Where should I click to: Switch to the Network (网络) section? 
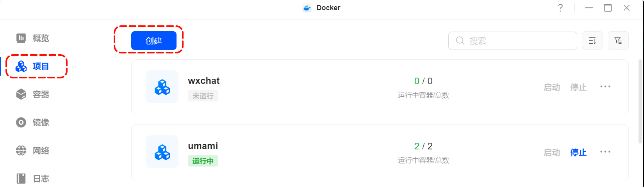click(33, 151)
